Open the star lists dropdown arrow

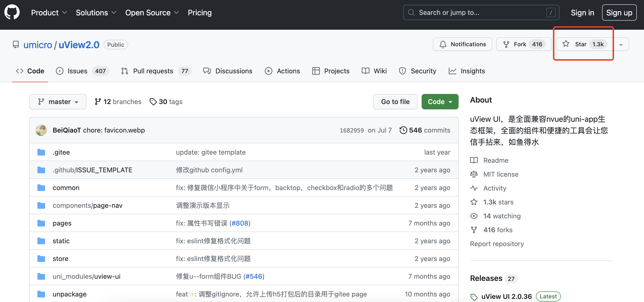tap(621, 45)
